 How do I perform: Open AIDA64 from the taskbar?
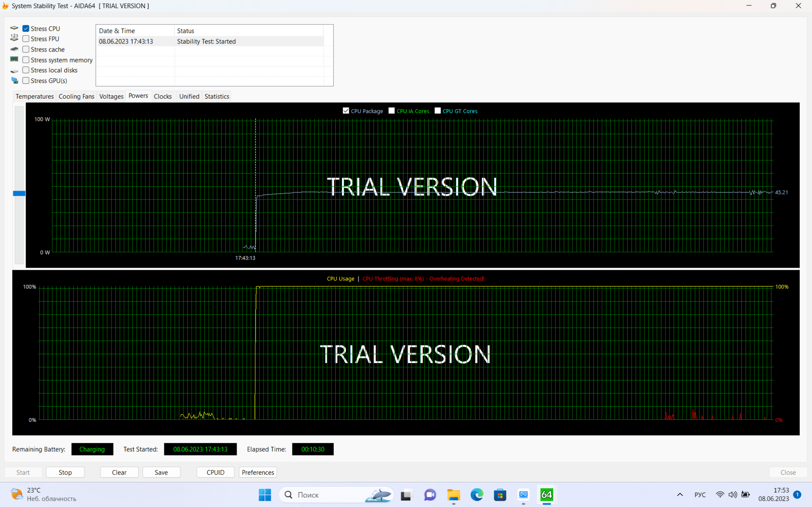click(x=546, y=495)
